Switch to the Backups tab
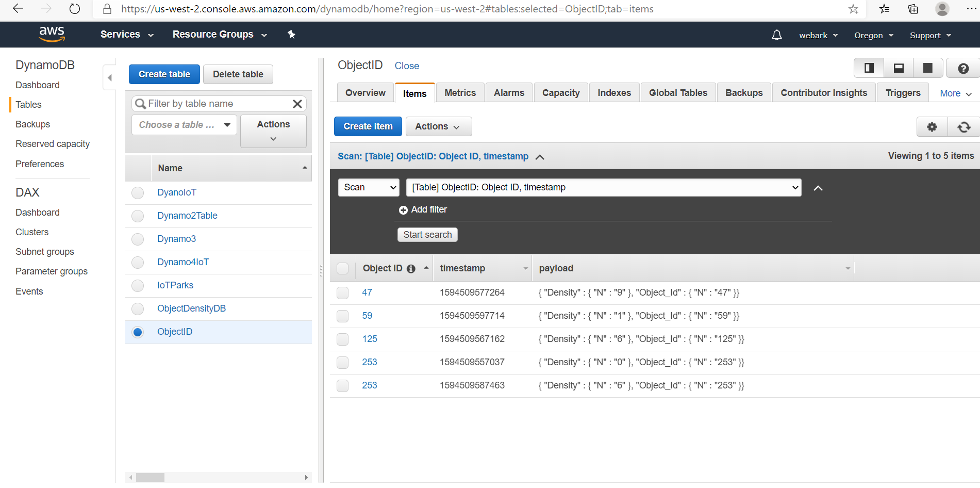 [744, 93]
